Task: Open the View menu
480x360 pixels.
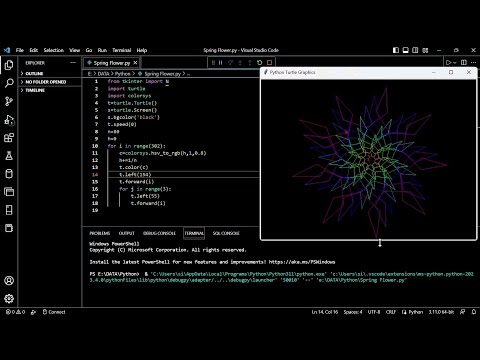Action: pos(75,50)
